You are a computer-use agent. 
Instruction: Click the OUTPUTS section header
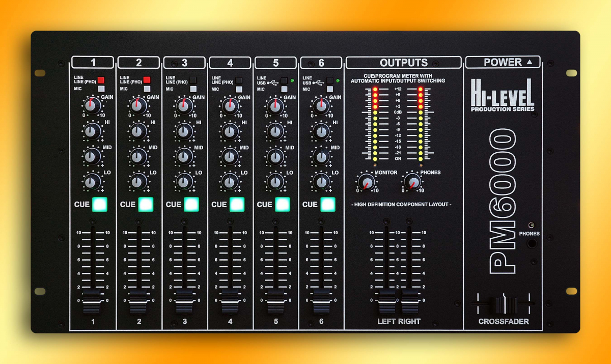pos(404,63)
